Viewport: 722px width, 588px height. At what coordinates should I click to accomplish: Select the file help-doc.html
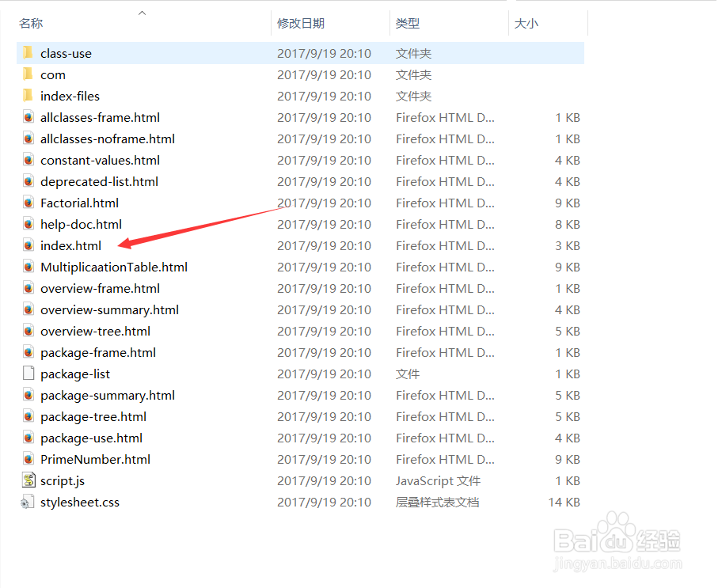(81, 224)
